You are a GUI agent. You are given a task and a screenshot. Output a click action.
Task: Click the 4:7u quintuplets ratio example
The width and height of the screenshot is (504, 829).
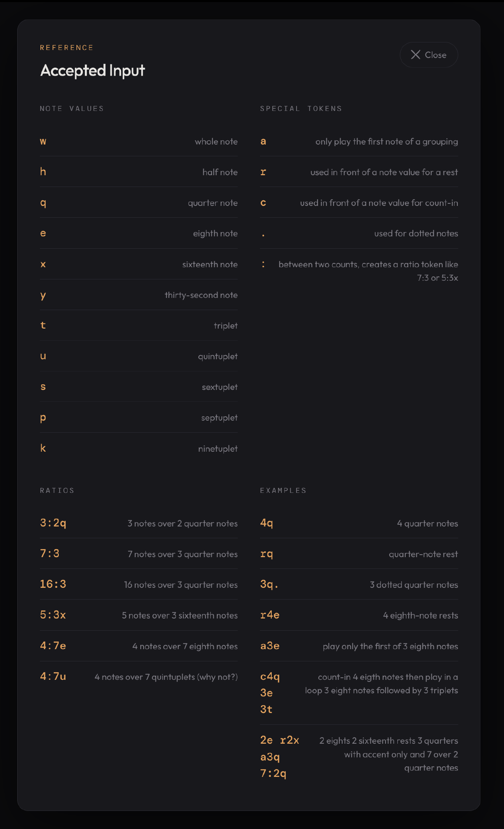point(53,676)
